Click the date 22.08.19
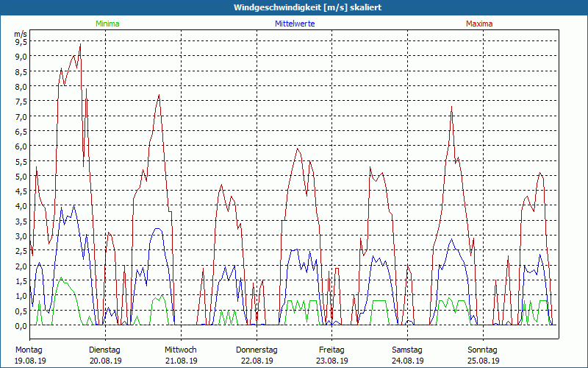Viewport: 588px width, 368px height. 257,361
